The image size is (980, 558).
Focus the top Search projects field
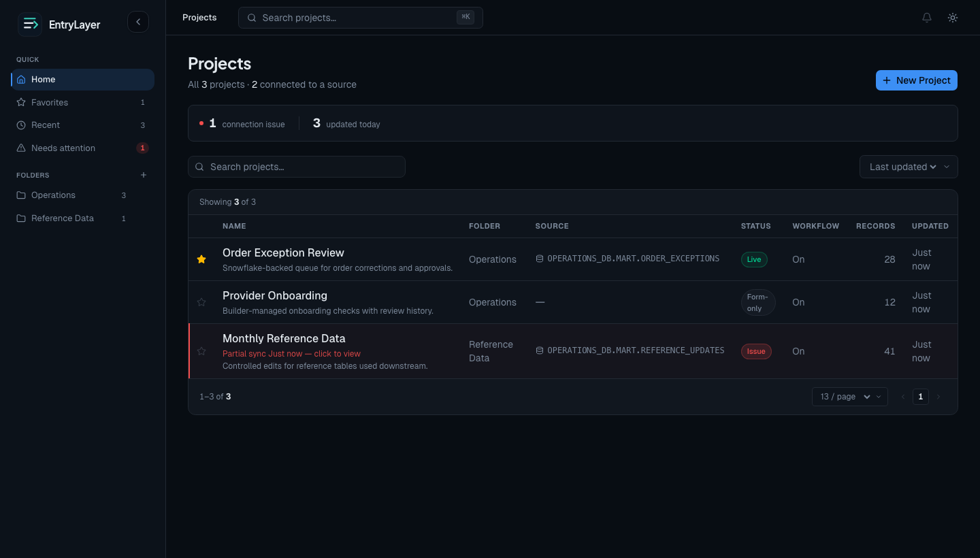coord(361,18)
